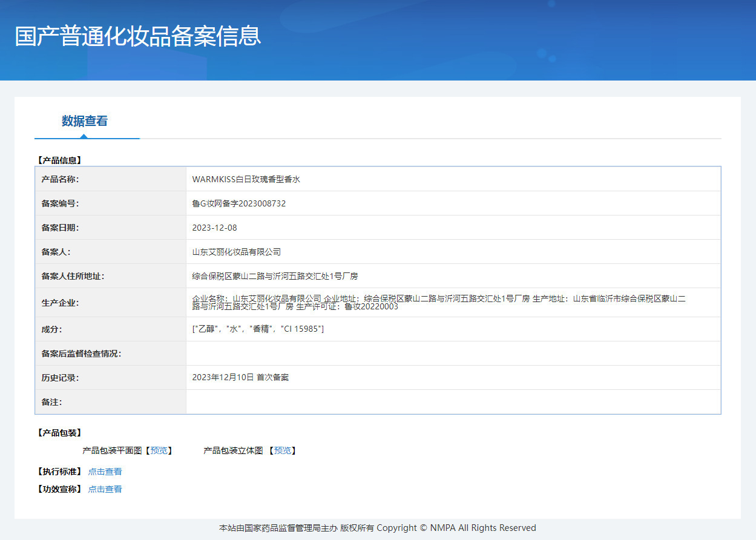Select the 【产品信息】 section heading
This screenshot has height=540, width=756.
coord(59,160)
